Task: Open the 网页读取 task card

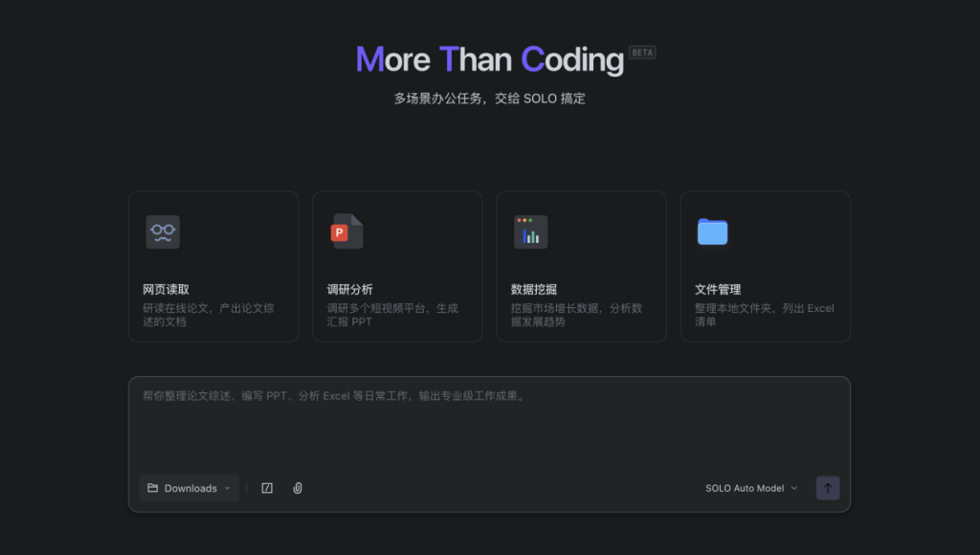Action: tap(212, 266)
